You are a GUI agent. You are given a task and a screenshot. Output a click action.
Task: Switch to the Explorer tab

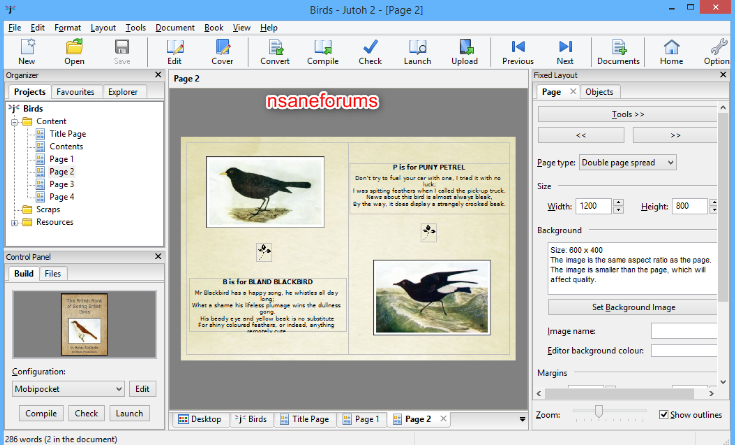[x=123, y=91]
